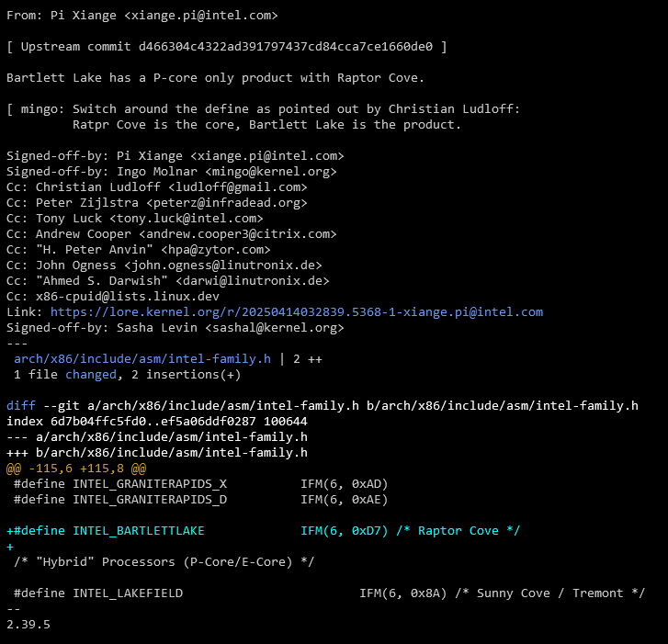Open arch/x86/include/asm/intel-family.h in the diffstat
The image size is (668, 644).
142,358
